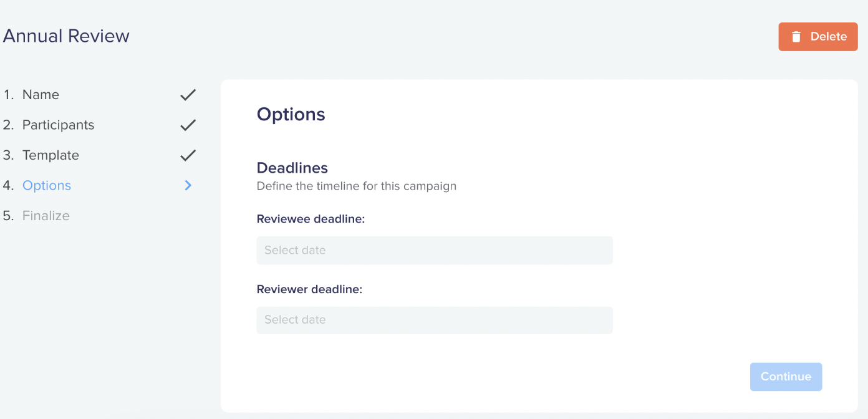The image size is (868, 419).
Task: Jump to the Finalize step
Action: click(46, 216)
